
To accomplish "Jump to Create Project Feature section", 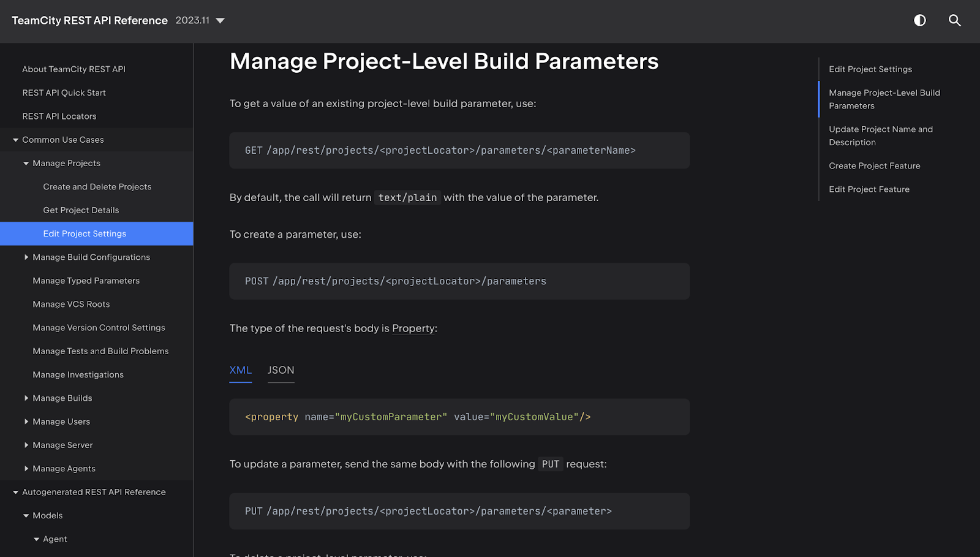I will 875,166.
